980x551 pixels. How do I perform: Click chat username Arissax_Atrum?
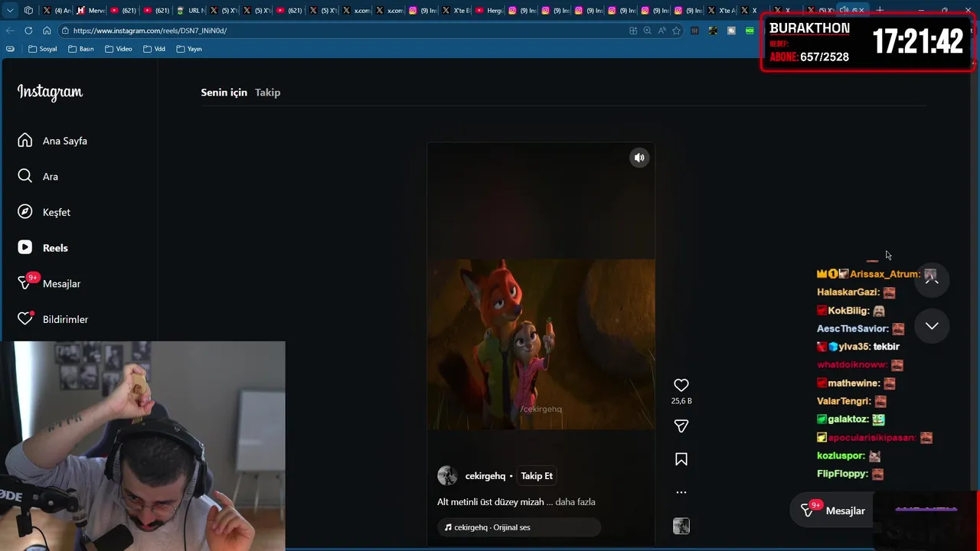pos(884,274)
